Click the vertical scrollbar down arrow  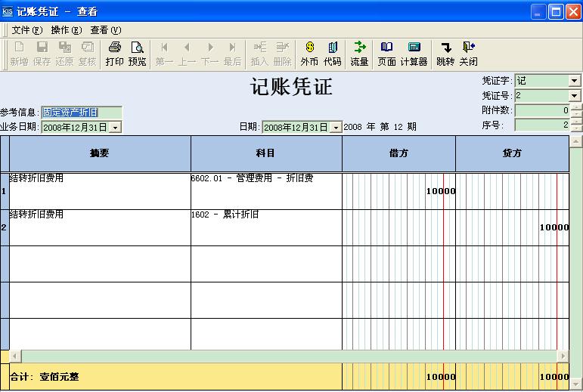pyautogui.click(x=576, y=384)
